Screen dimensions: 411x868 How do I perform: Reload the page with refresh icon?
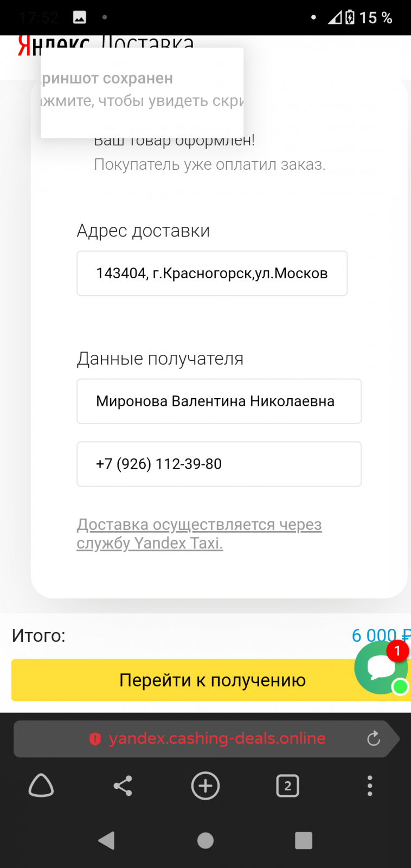click(374, 738)
